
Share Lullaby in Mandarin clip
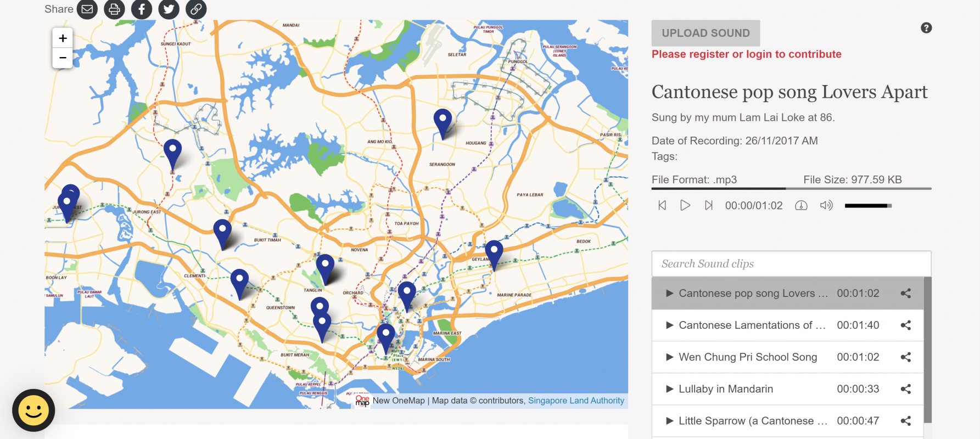[906, 389]
